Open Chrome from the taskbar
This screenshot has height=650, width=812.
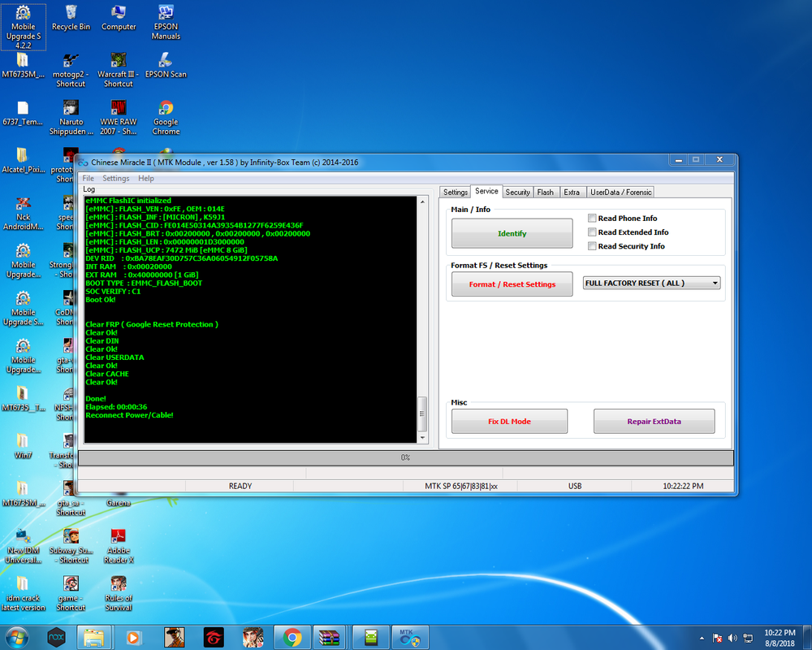coord(292,638)
